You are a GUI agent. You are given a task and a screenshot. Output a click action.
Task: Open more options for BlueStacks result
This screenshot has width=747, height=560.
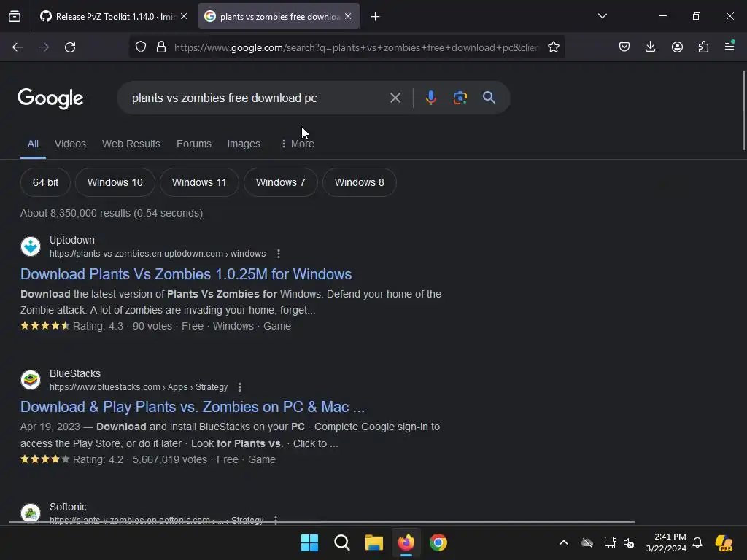point(240,387)
